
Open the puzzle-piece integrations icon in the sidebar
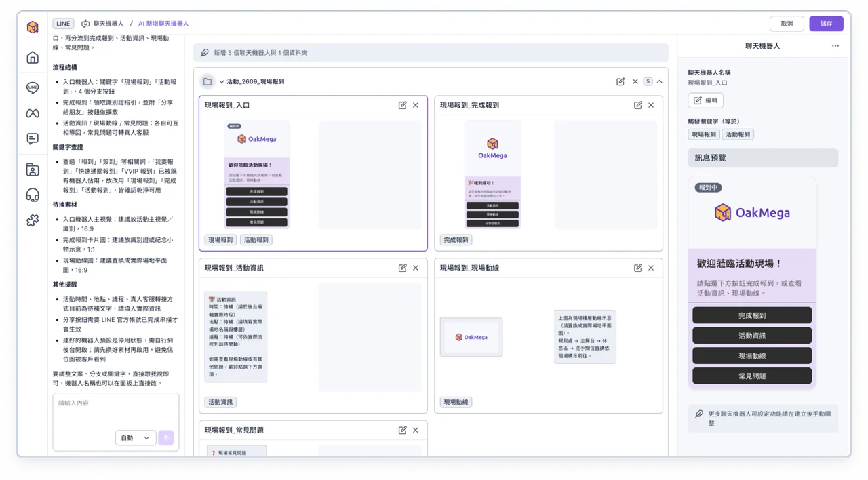pyautogui.click(x=33, y=220)
